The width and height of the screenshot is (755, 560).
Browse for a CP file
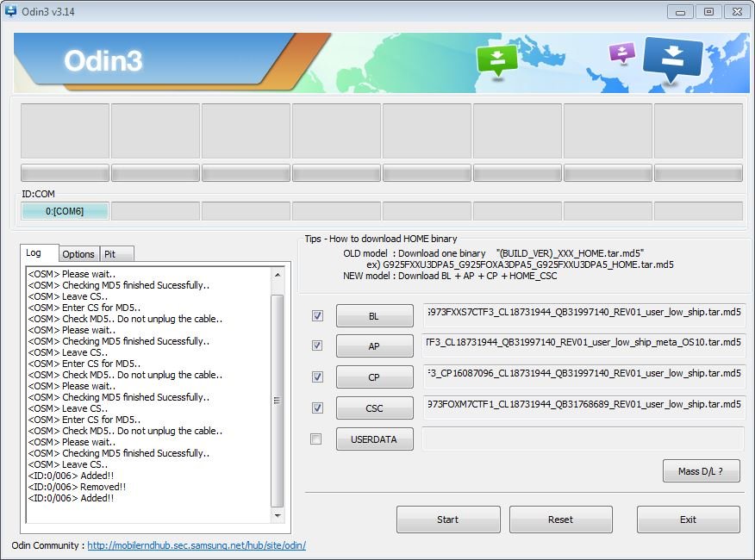(374, 377)
